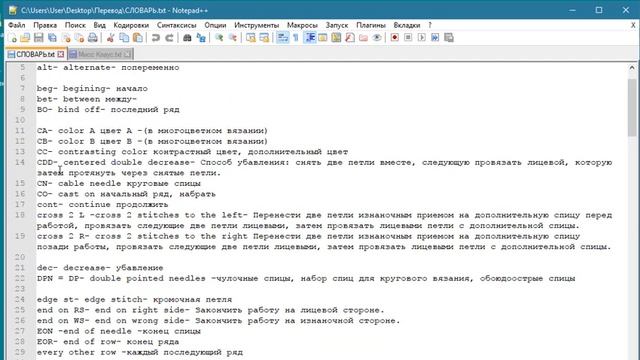Click the Save All toolbar icon
Viewport: 640px width, 360px height.
pyautogui.click(x=52, y=38)
